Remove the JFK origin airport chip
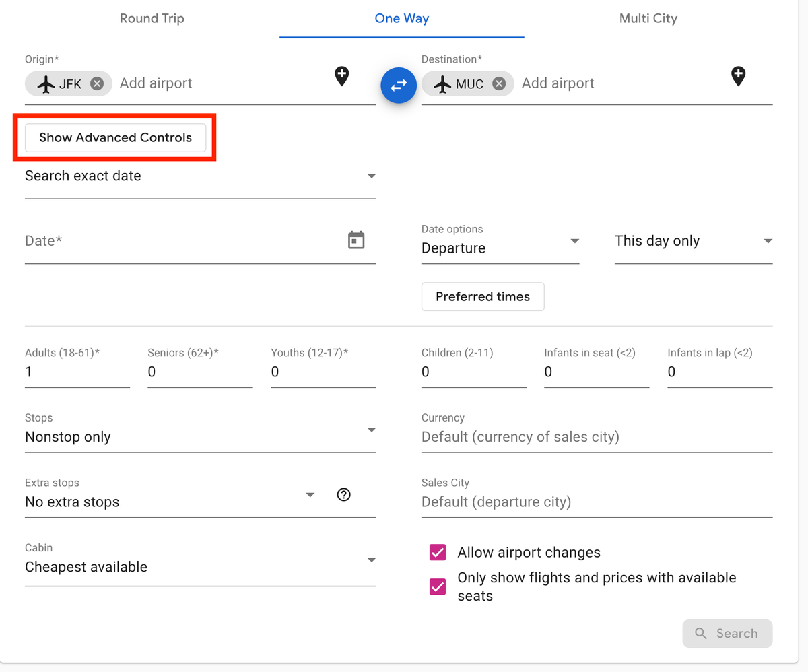This screenshot has width=808, height=672. (97, 83)
